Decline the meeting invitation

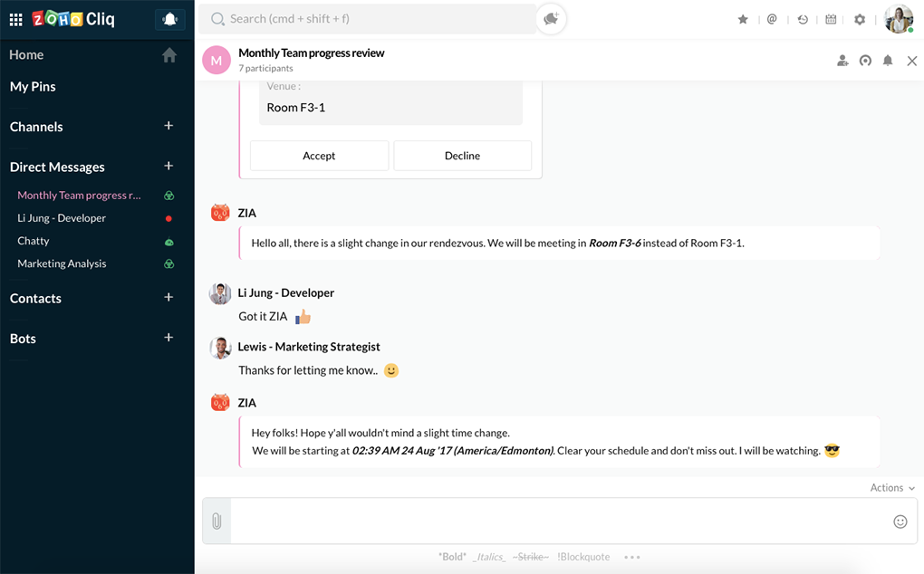pos(462,156)
